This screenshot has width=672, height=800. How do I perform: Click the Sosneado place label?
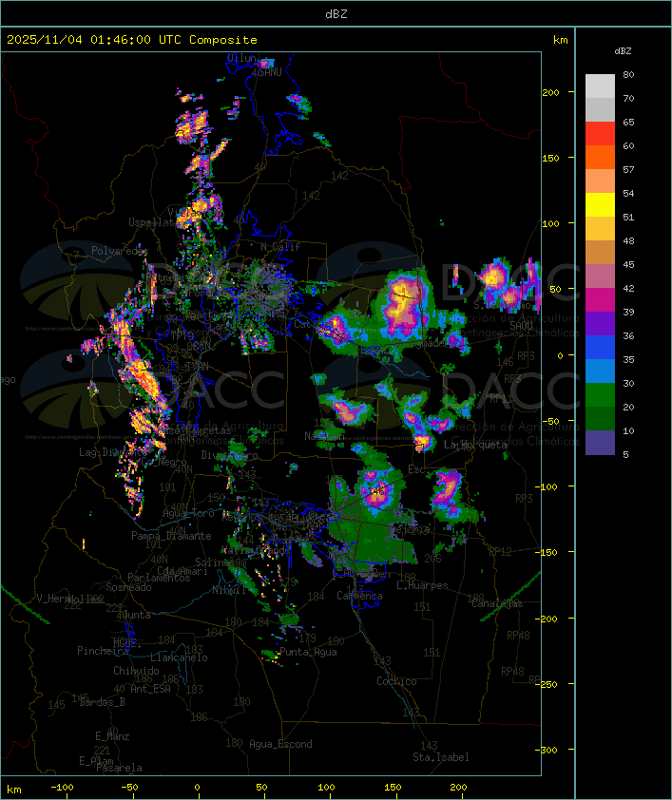(x=128, y=587)
